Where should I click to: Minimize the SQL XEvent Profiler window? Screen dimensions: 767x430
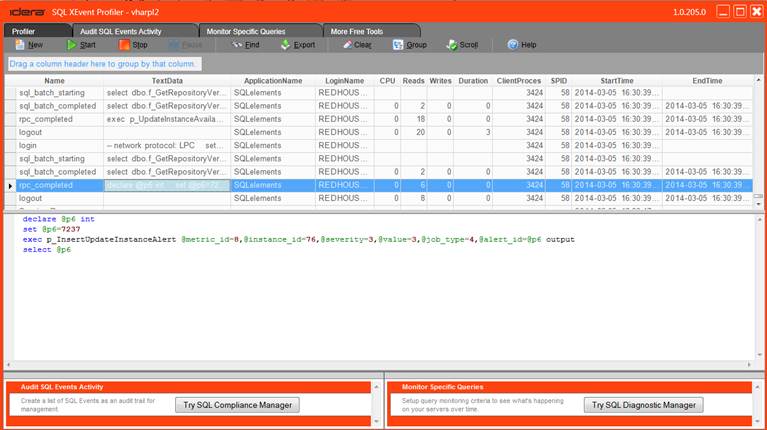(723, 12)
